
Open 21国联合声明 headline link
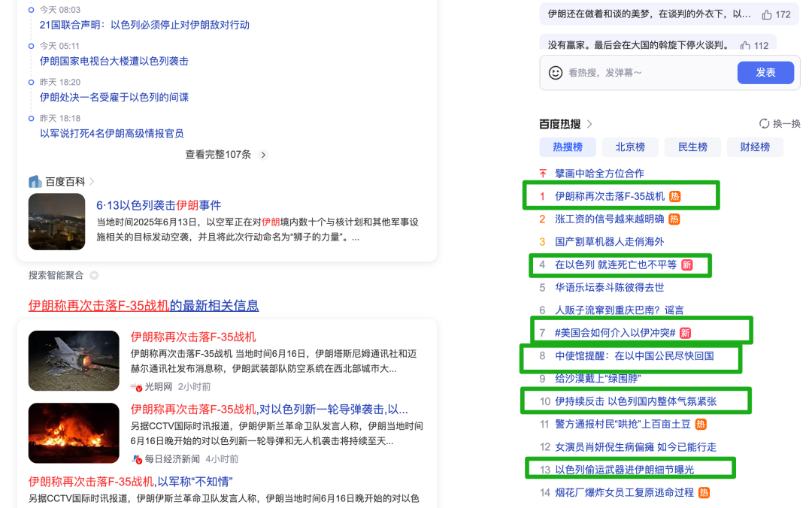pos(144,26)
